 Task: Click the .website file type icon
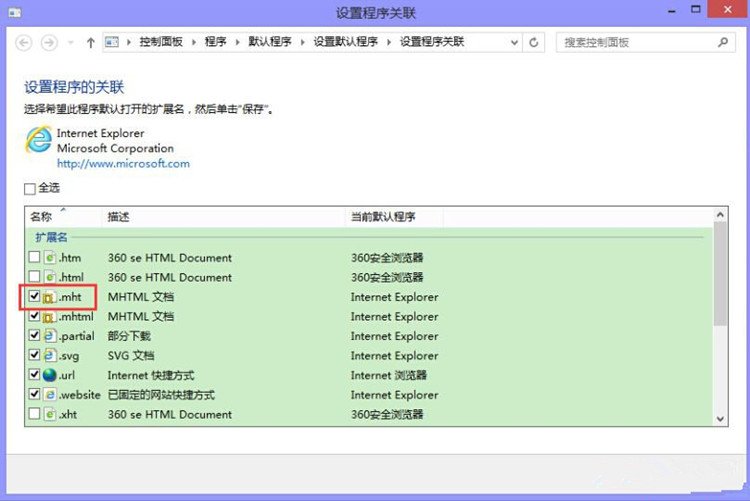pyautogui.click(x=50, y=395)
